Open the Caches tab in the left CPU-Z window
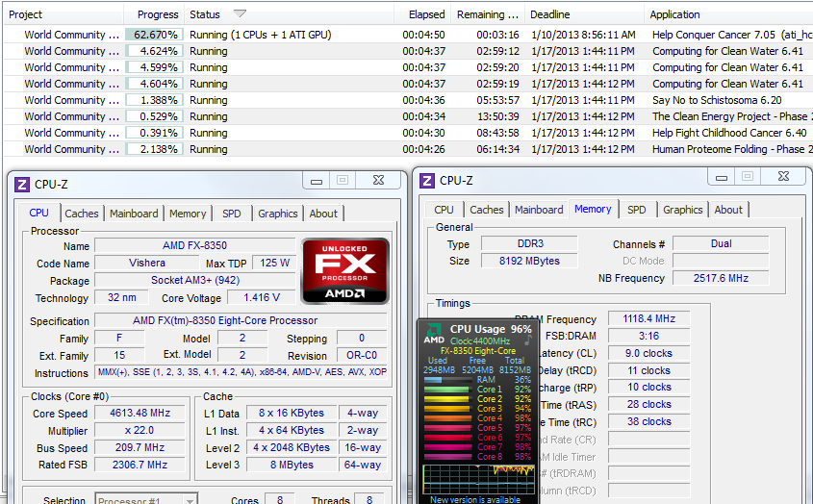The width and height of the screenshot is (813, 504). pyautogui.click(x=82, y=214)
